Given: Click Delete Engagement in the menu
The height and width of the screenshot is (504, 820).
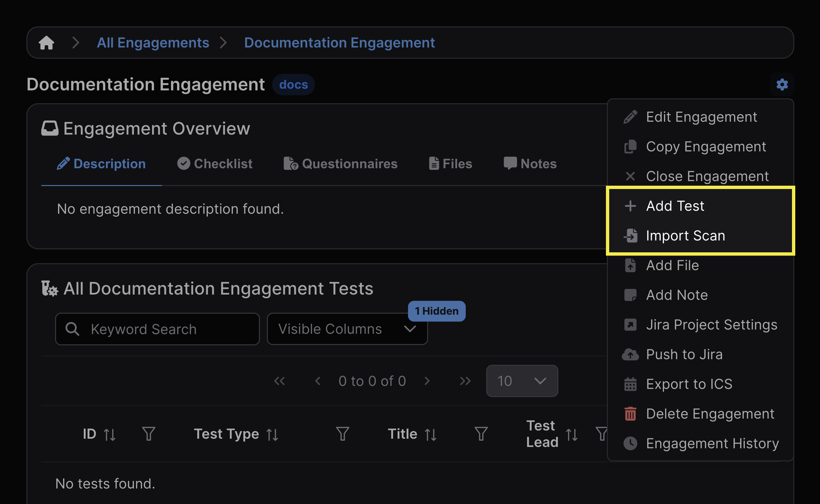Looking at the screenshot, I should pyautogui.click(x=710, y=414).
